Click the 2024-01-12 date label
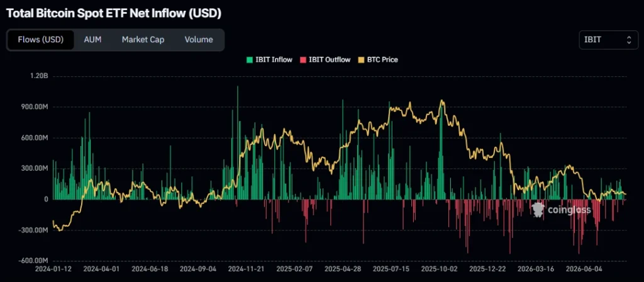 click(x=53, y=269)
